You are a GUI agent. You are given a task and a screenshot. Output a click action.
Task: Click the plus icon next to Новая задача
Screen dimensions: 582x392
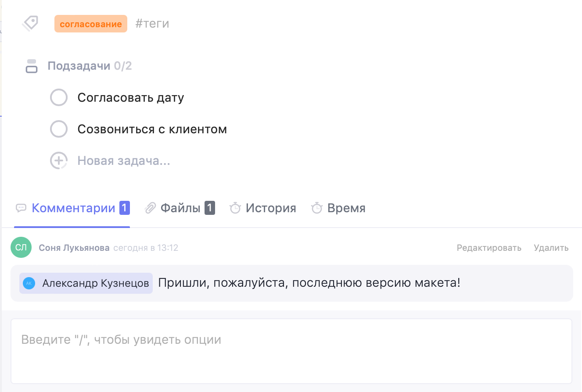pos(59,160)
